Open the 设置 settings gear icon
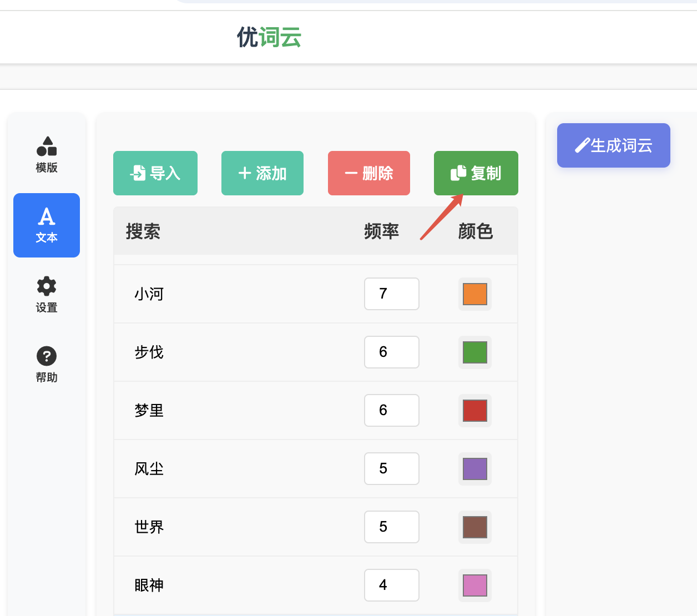 pyautogui.click(x=47, y=286)
